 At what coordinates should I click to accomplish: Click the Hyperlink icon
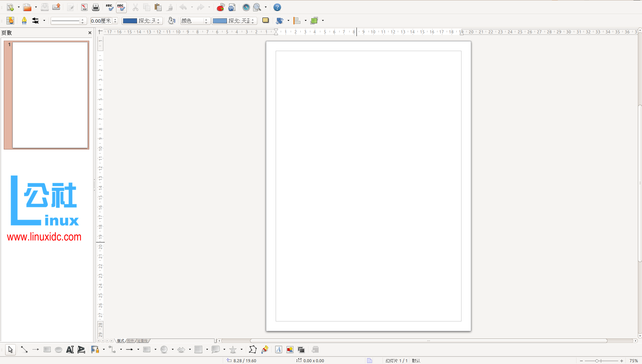pyautogui.click(x=232, y=7)
